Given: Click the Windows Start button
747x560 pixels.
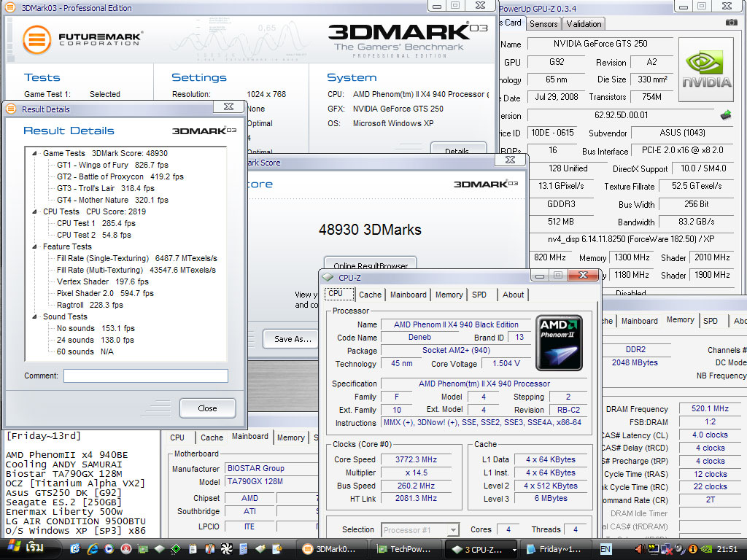Looking at the screenshot, I should (29, 549).
